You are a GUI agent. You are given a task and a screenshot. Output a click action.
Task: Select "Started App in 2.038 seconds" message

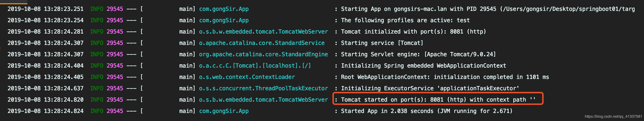coord(427,111)
